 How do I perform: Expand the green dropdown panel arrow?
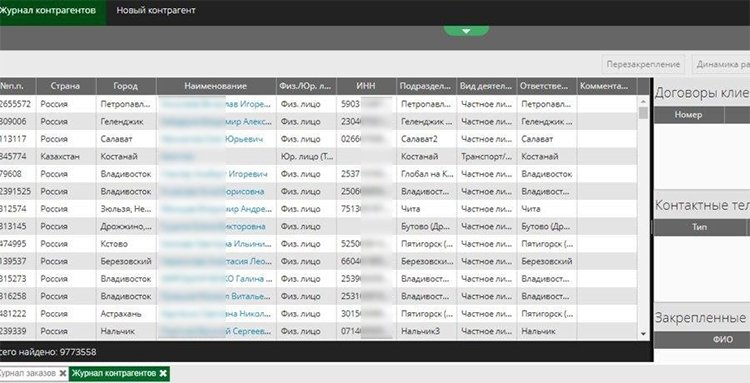pyautogui.click(x=466, y=31)
